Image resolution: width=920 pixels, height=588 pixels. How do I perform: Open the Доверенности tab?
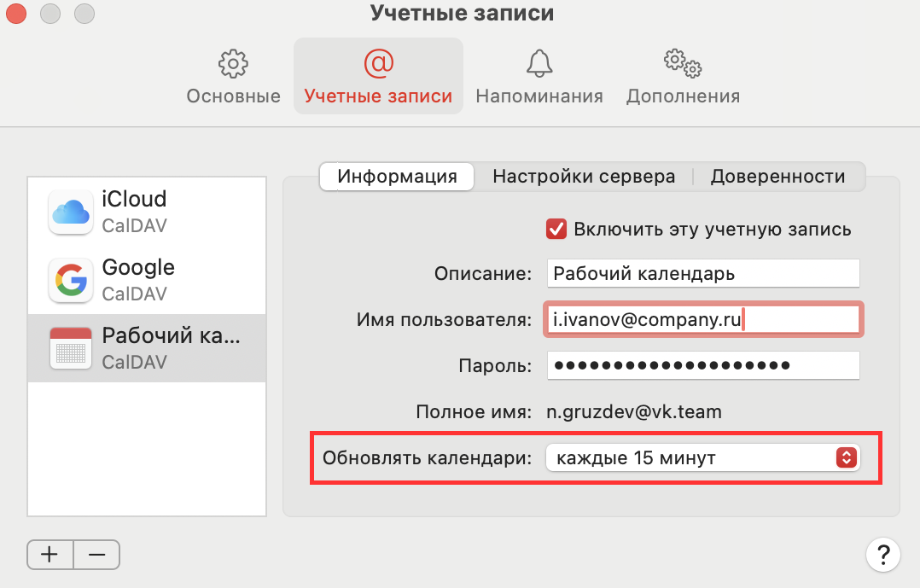pyautogui.click(x=777, y=177)
